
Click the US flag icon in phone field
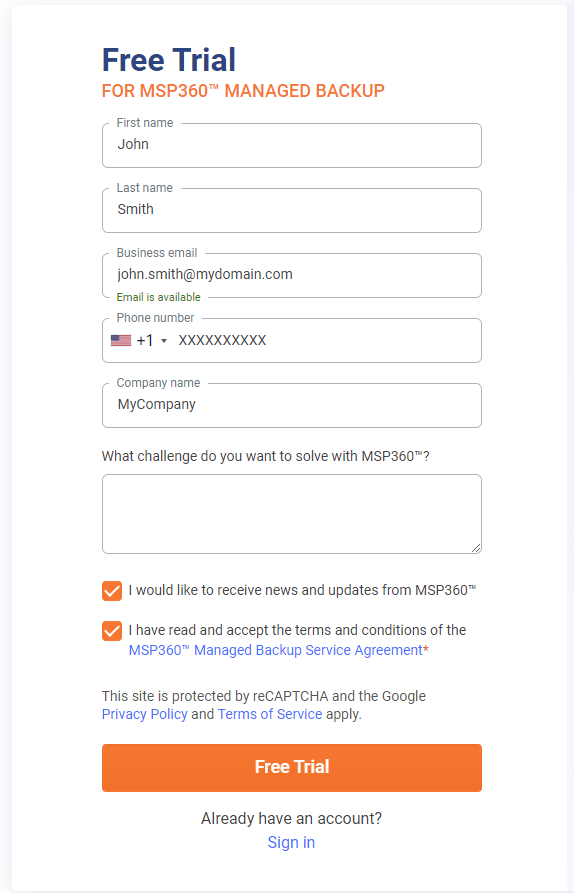coord(121,341)
